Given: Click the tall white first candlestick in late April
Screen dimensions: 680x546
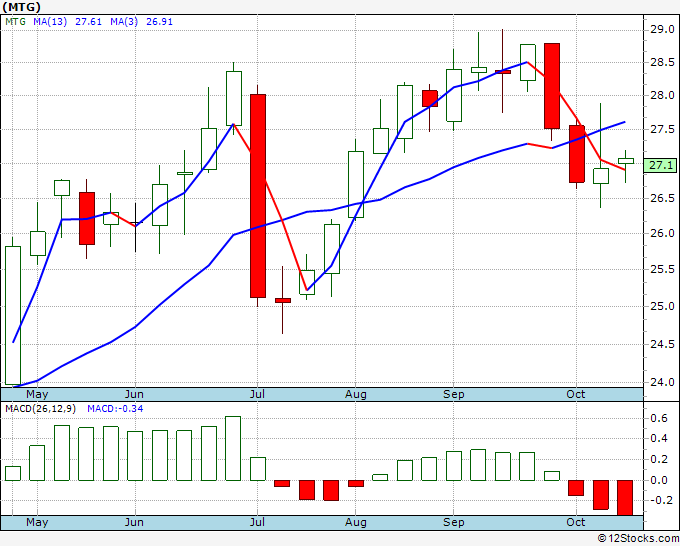Looking at the screenshot, I should point(13,315).
